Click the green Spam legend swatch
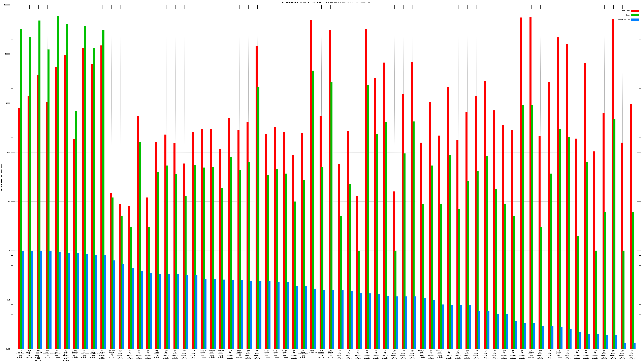The image size is (644, 362). click(x=635, y=15)
